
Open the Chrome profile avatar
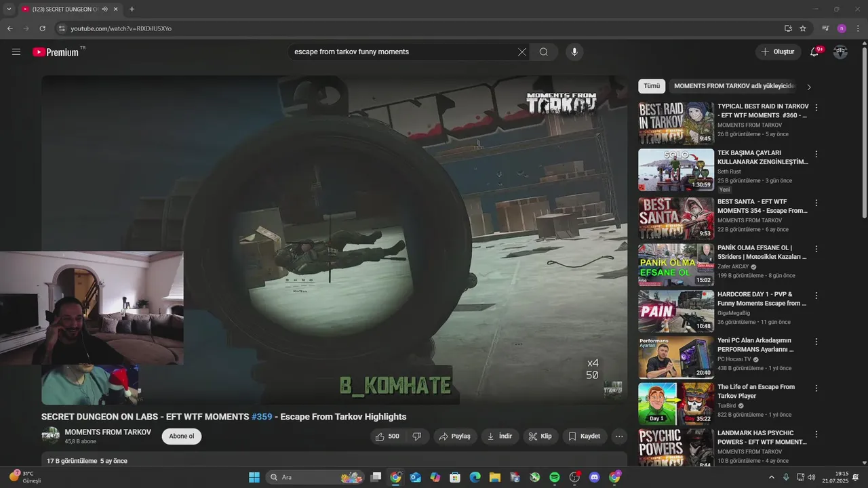pos(842,28)
